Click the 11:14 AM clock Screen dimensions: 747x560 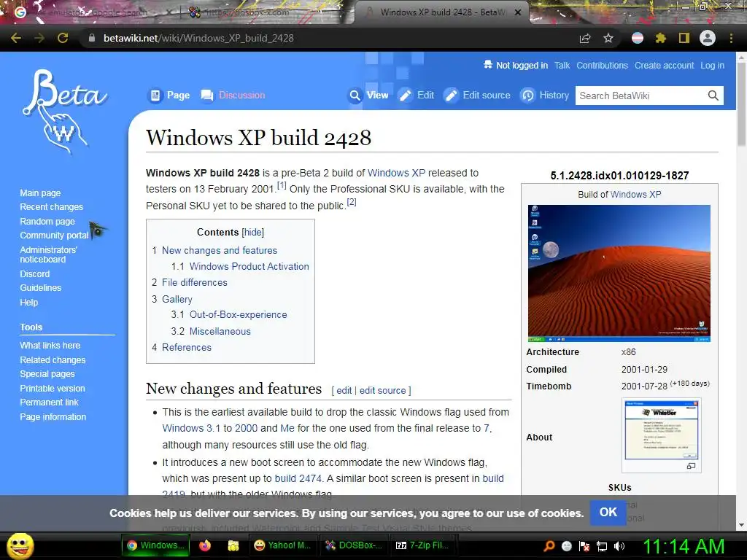[683, 546]
